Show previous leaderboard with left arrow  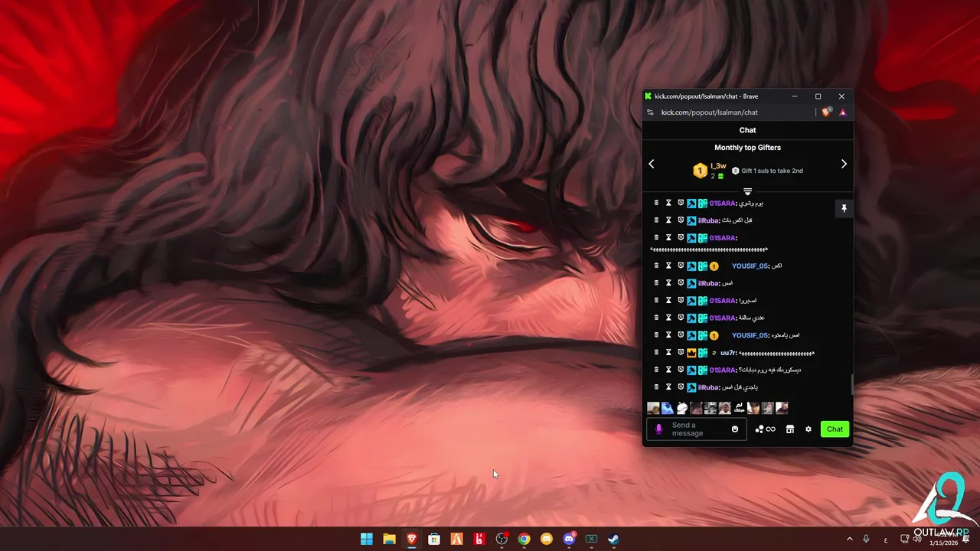[x=652, y=164]
